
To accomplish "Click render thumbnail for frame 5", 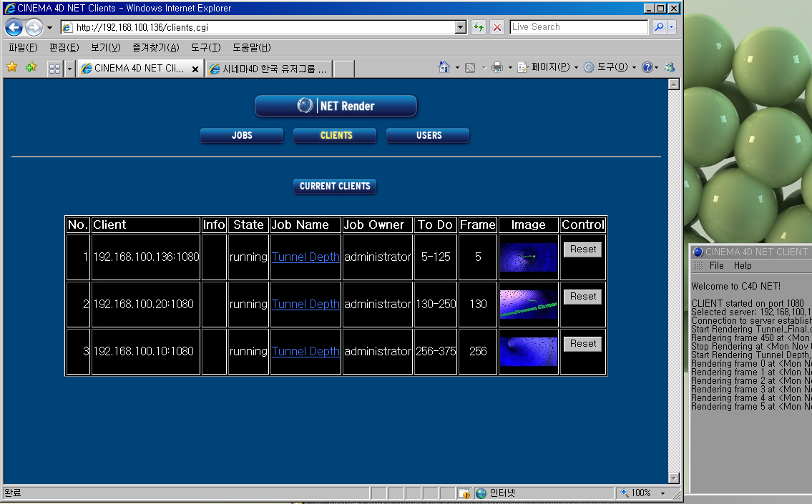I will click(x=529, y=257).
